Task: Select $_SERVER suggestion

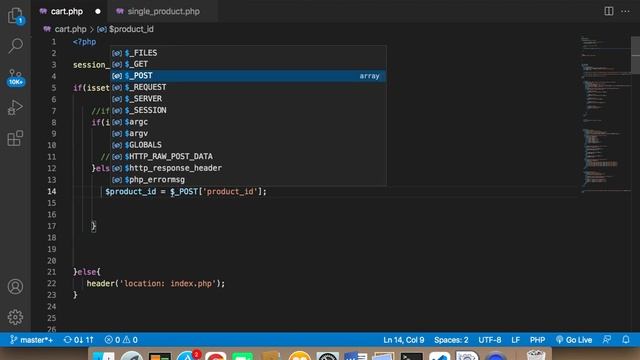Action: 248,98
